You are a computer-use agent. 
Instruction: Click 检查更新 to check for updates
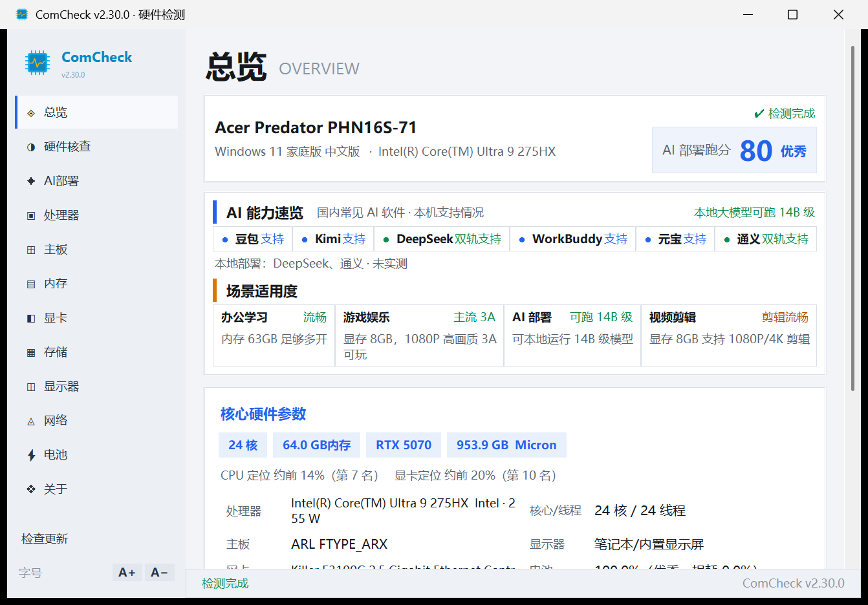tap(45, 539)
